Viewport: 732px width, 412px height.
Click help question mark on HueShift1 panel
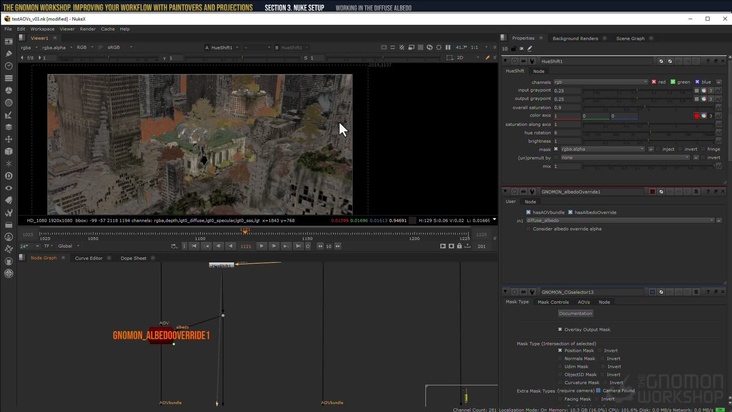click(x=708, y=61)
